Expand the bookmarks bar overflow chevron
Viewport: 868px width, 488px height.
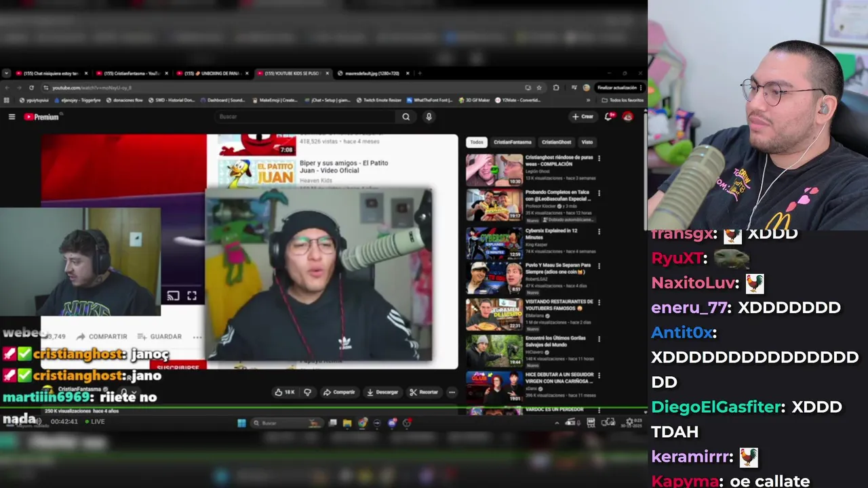tap(588, 100)
